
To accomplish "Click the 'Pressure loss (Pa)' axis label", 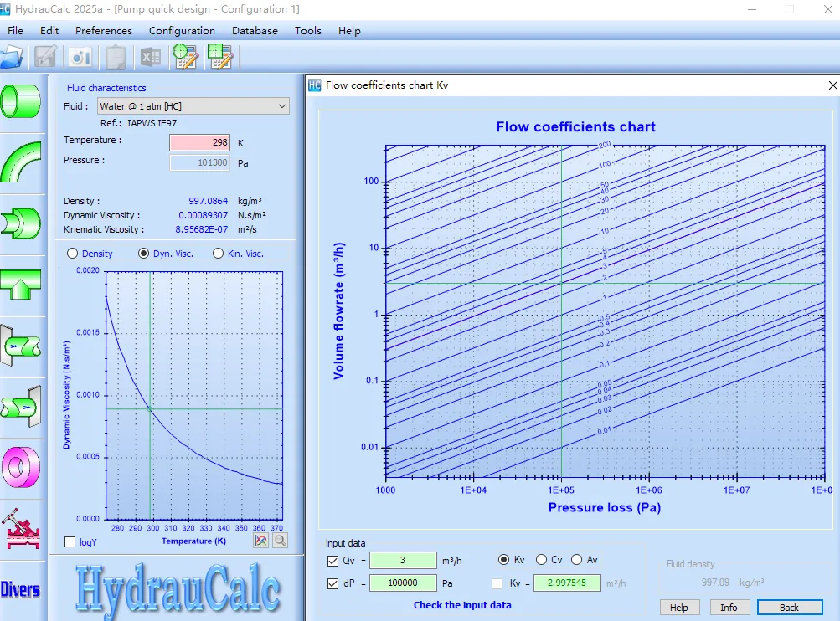I will point(605,507).
